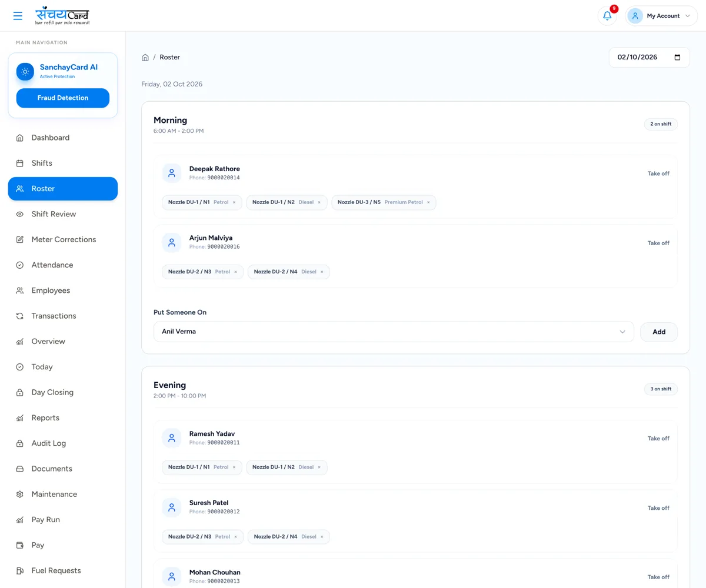
Task: Click Take off for Suresh Patel
Action: click(x=658, y=507)
